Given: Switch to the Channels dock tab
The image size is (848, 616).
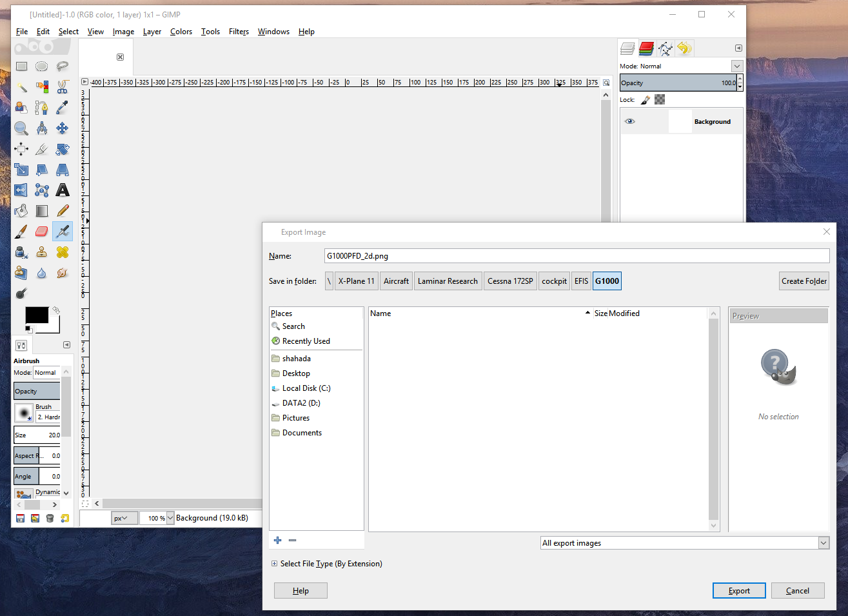Looking at the screenshot, I should click(646, 48).
